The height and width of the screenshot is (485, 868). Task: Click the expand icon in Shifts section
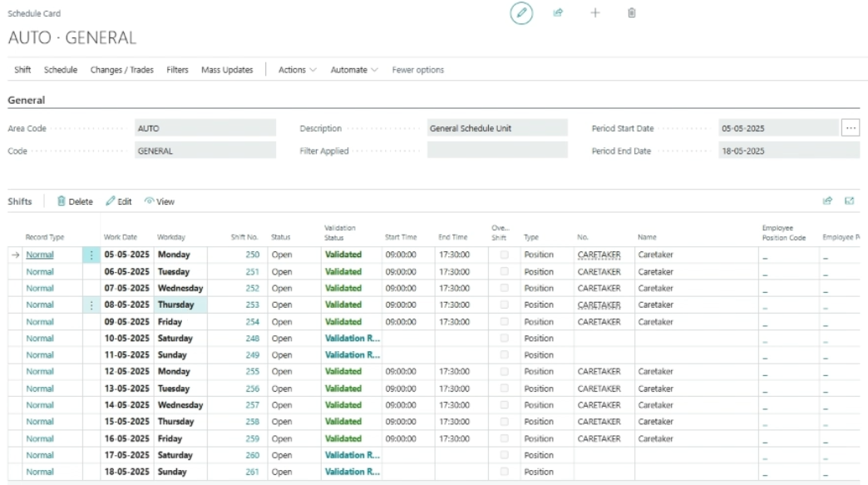click(850, 201)
